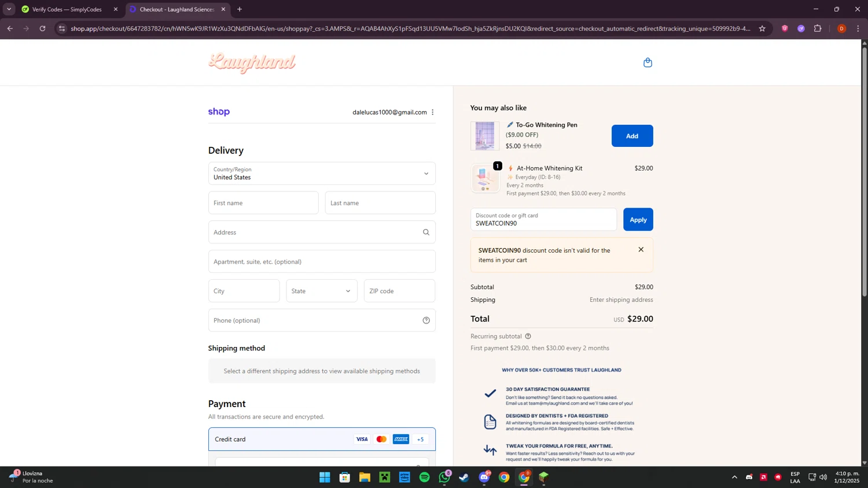Image resolution: width=868 pixels, height=488 pixels.
Task: Click the Phone (optional) field
Action: click(322, 320)
